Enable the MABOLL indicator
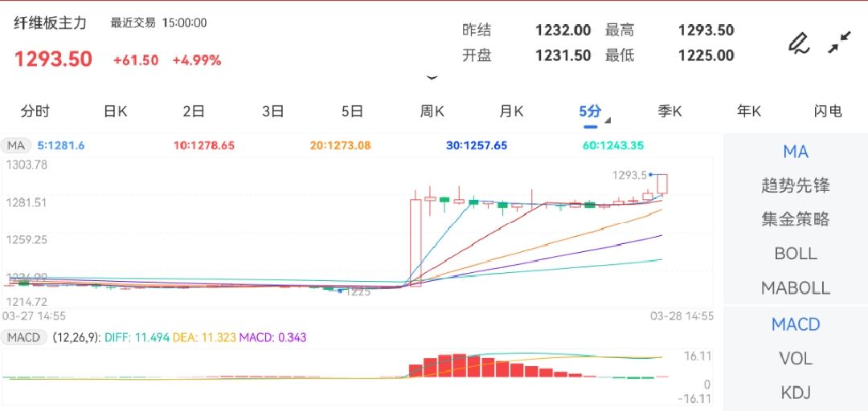The height and width of the screenshot is (411, 868). point(795,287)
